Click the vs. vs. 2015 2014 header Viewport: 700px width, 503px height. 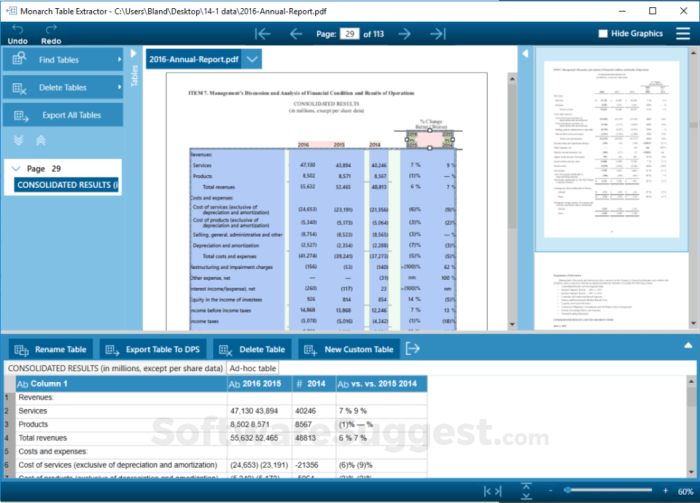(x=381, y=384)
